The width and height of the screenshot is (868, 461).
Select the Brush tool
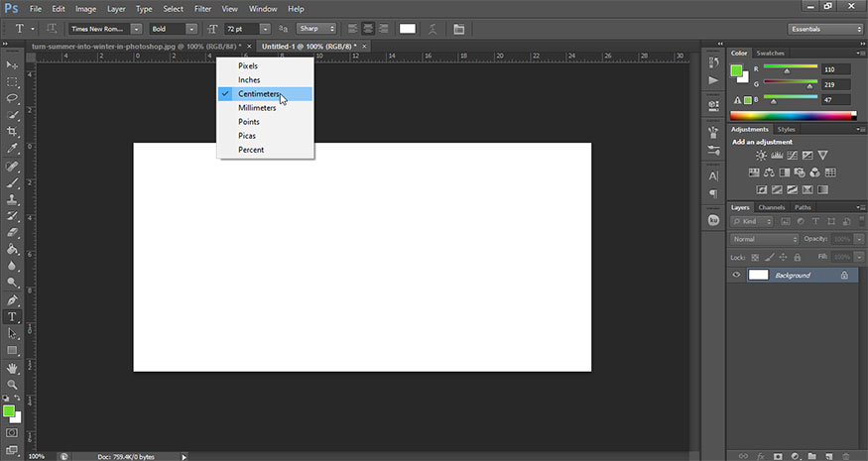point(12,182)
